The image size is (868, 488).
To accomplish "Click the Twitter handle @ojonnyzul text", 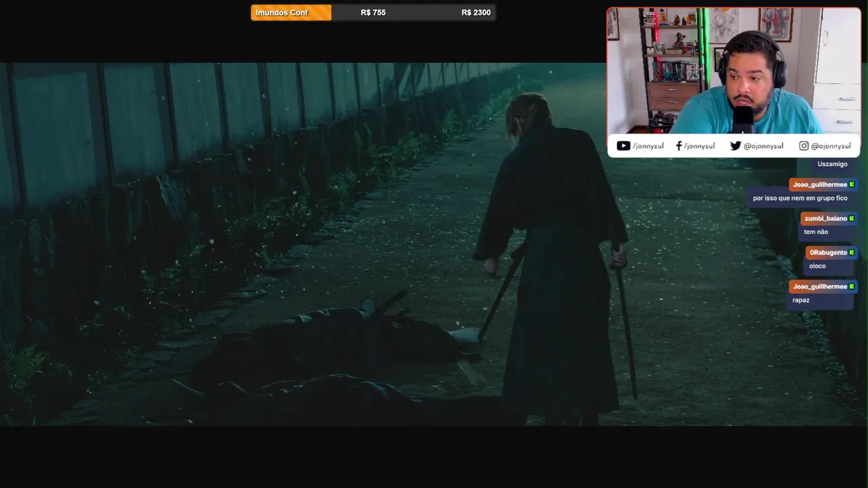I will (764, 146).
